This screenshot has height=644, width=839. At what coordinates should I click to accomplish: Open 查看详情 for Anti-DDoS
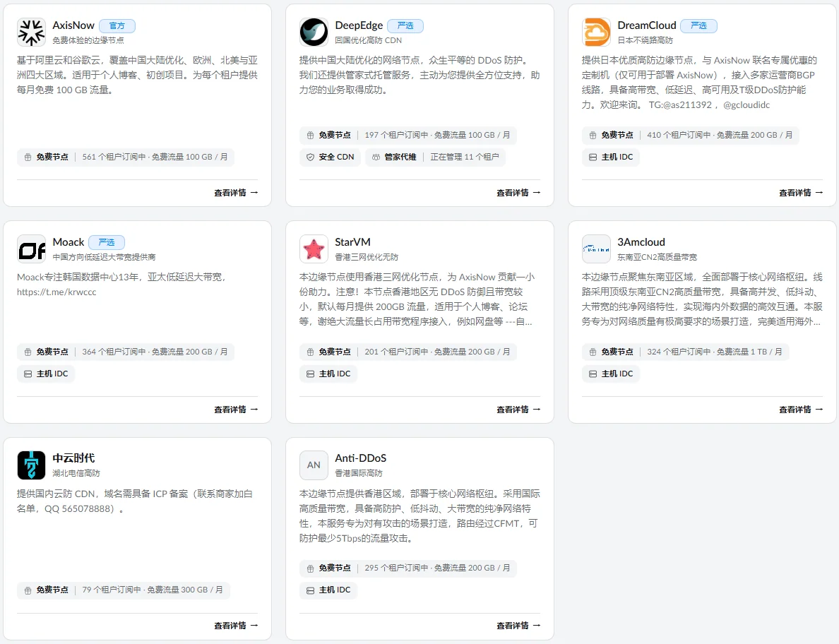coord(518,625)
